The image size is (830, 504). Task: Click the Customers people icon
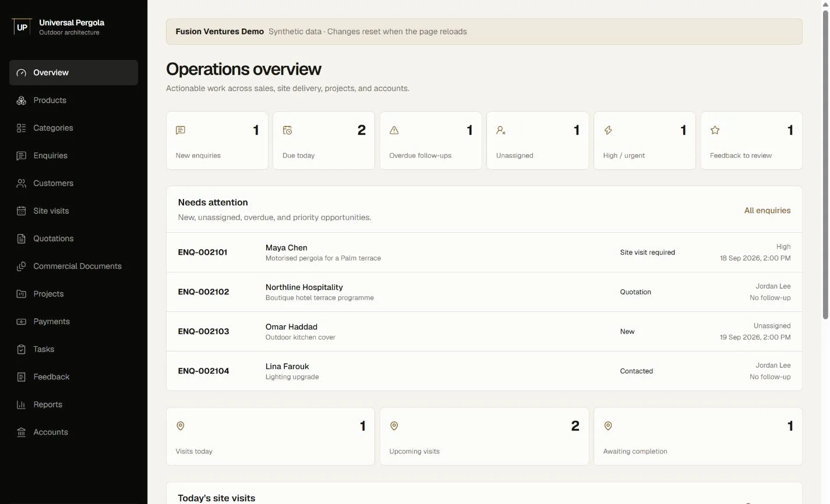pyautogui.click(x=22, y=183)
